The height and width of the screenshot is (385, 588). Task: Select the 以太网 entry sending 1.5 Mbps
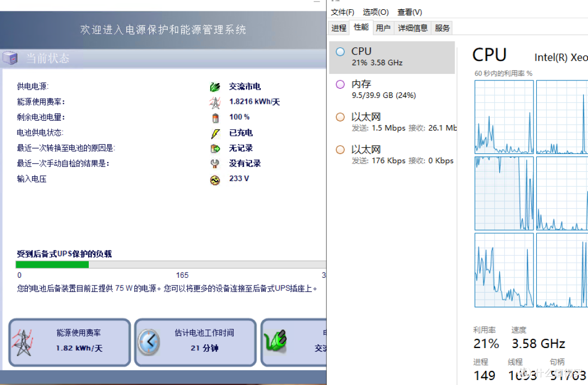(392, 122)
